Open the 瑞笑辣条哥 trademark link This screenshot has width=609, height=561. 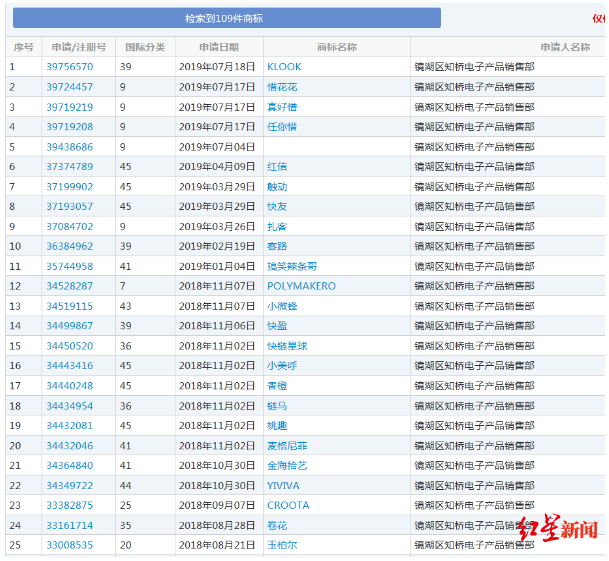[292, 266]
